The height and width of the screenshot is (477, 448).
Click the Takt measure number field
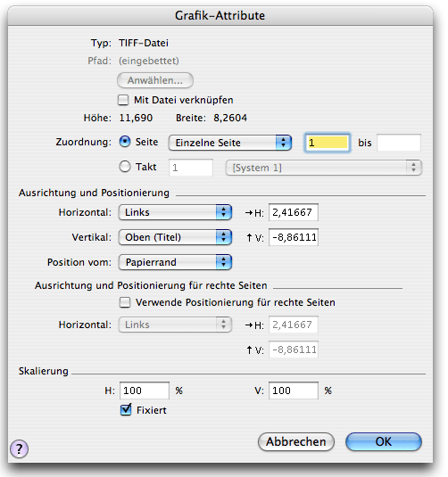pyautogui.click(x=191, y=168)
